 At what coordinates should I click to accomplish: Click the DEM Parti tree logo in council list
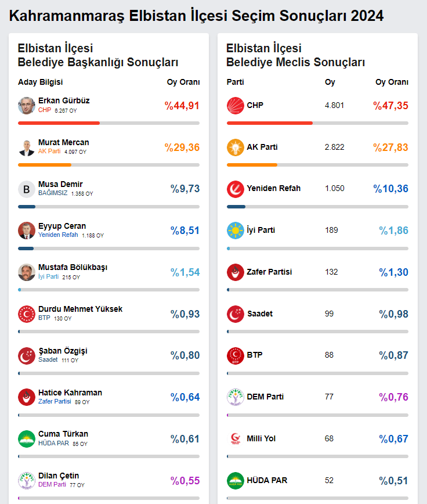point(236,397)
